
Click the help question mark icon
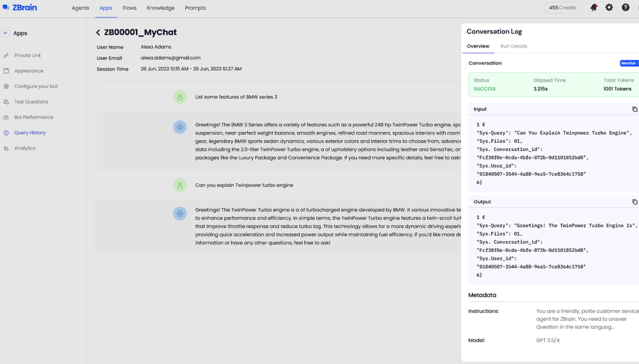pos(625,8)
